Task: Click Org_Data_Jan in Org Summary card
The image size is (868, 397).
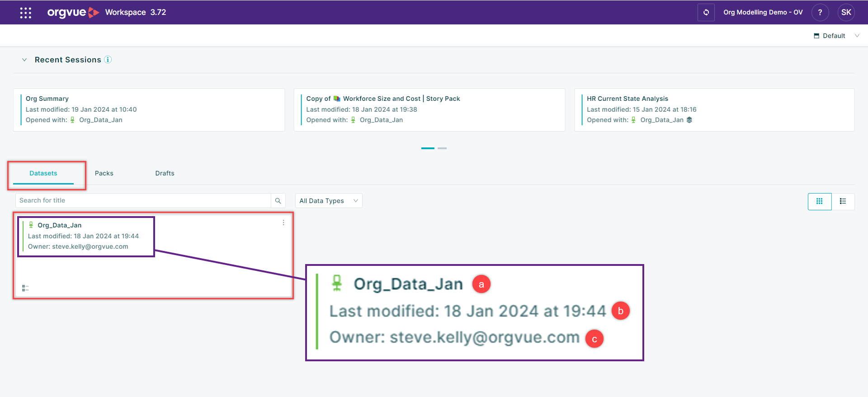Action: click(101, 120)
